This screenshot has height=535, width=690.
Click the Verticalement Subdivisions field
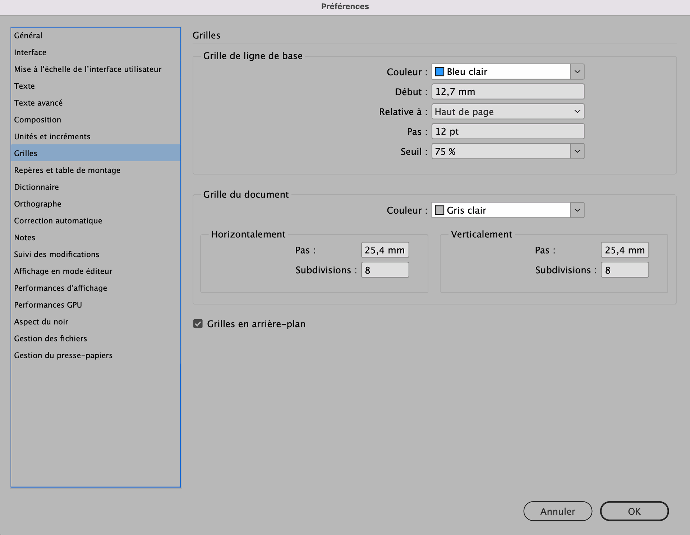pos(624,270)
